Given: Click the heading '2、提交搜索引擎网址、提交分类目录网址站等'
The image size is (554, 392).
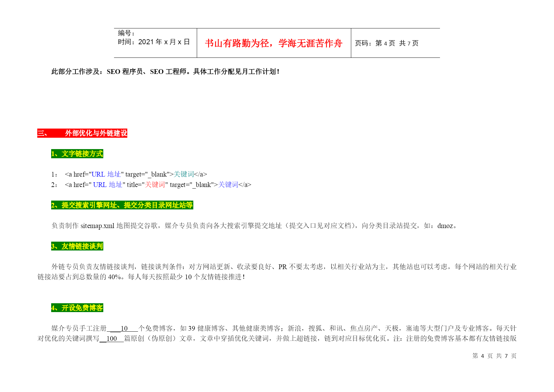Looking at the screenshot, I should [x=122, y=205].
